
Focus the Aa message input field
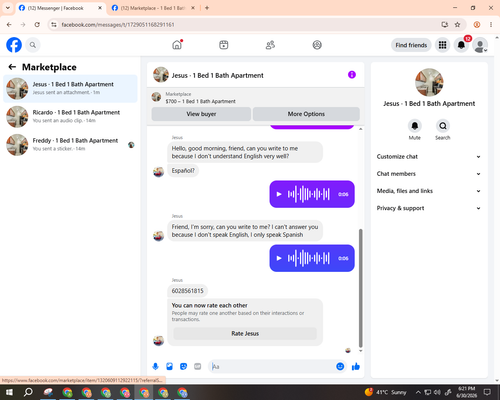(272, 367)
